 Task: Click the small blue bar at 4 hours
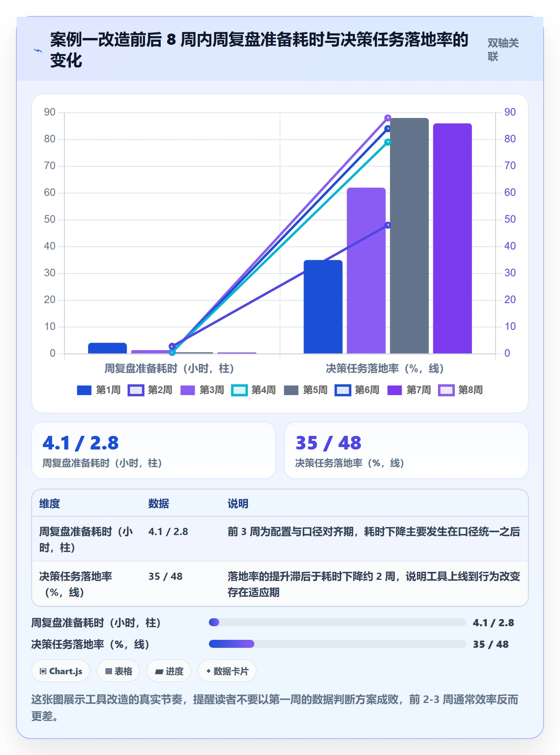[x=108, y=348]
